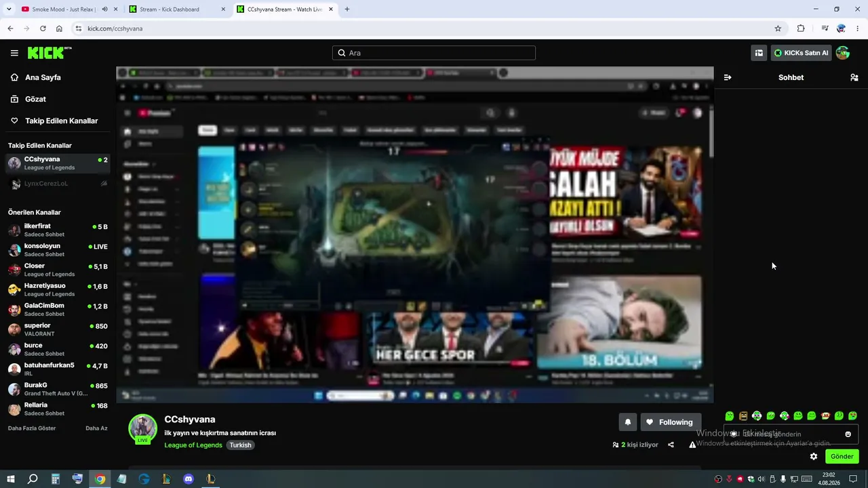Open recommended channel GalaCimBom
Screen dimensions: 868x488
pyautogui.click(x=58, y=310)
